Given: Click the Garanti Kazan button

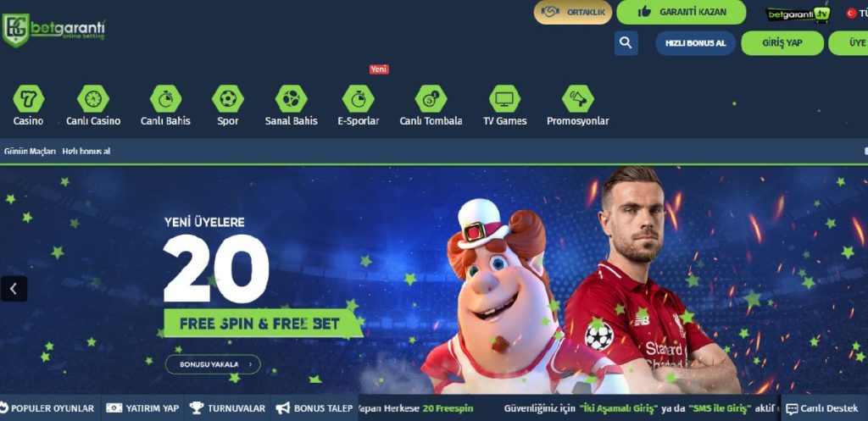Looking at the screenshot, I should (x=682, y=12).
